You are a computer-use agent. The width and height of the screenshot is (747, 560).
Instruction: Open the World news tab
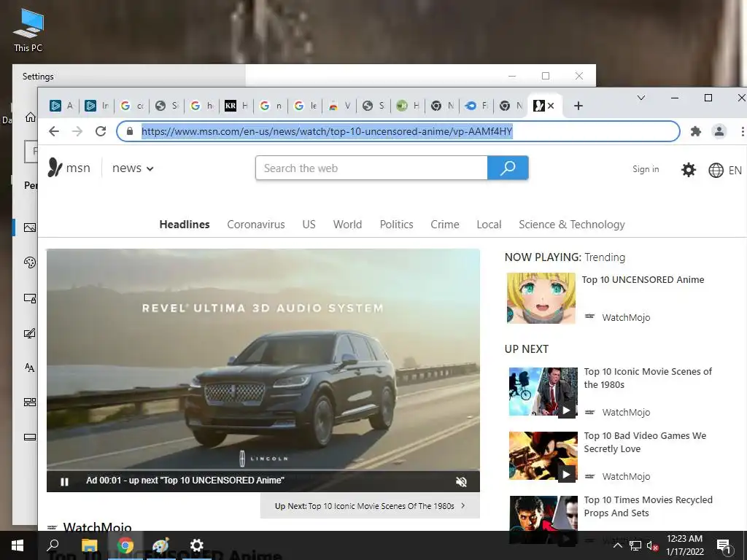(347, 225)
